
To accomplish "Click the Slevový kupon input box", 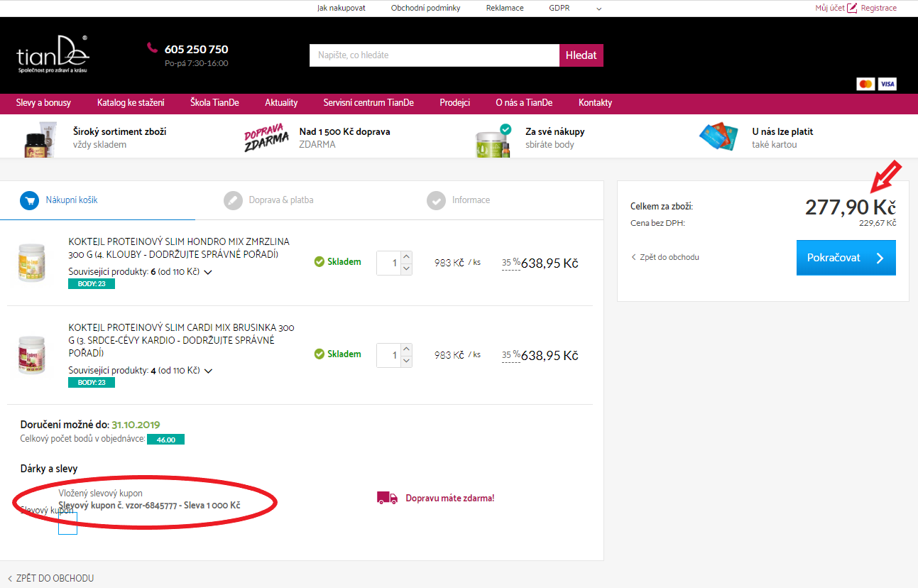I will point(67,525).
